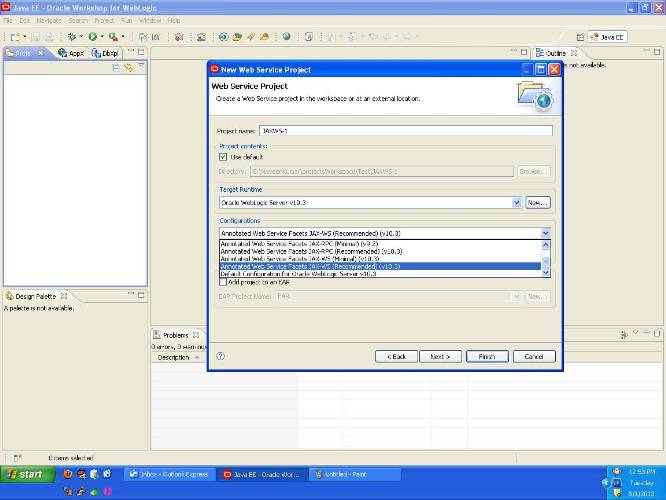This screenshot has height=500, width=666.
Task: Click the Back button
Action: tap(396, 356)
